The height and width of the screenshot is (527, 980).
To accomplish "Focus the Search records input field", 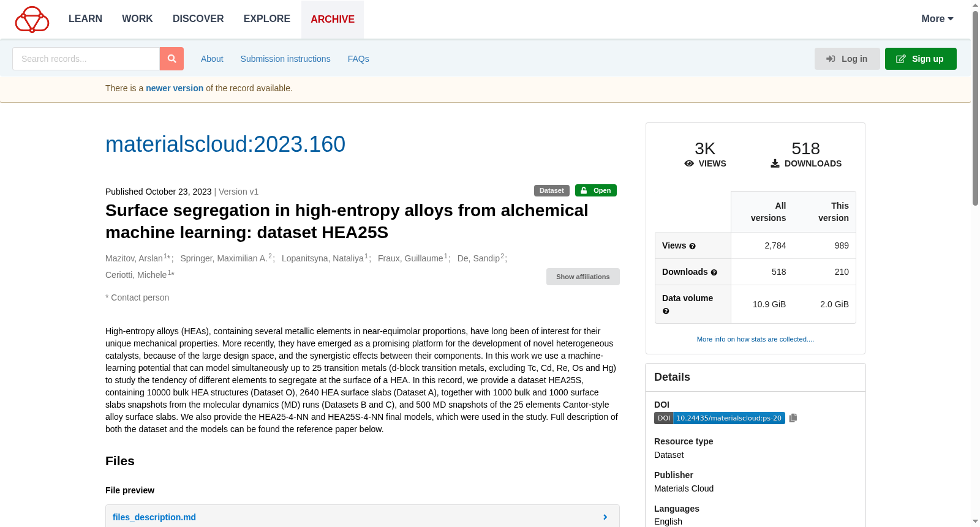I will click(86, 59).
